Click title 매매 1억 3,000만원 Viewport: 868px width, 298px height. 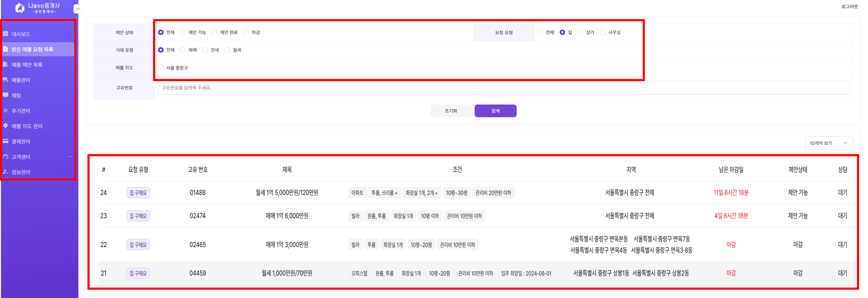point(287,244)
